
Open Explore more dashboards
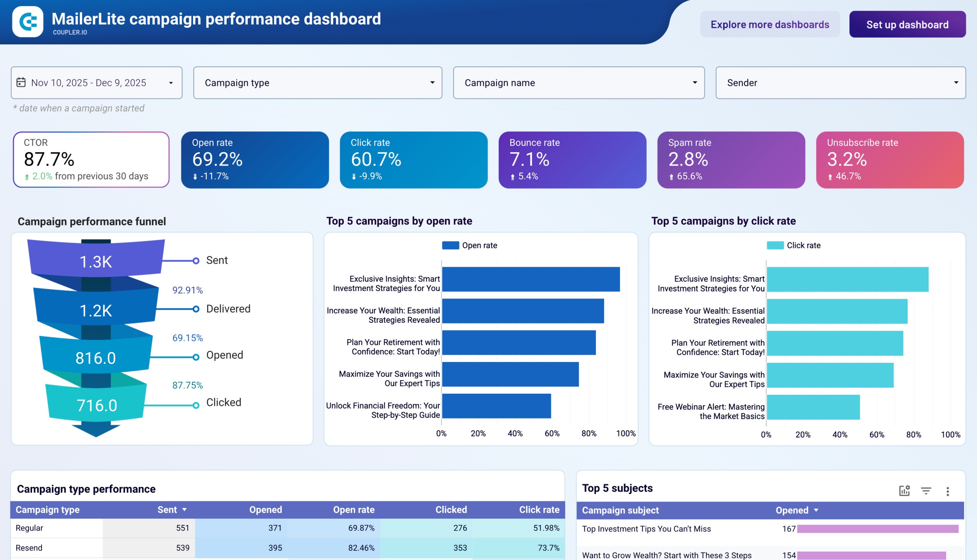[770, 24]
